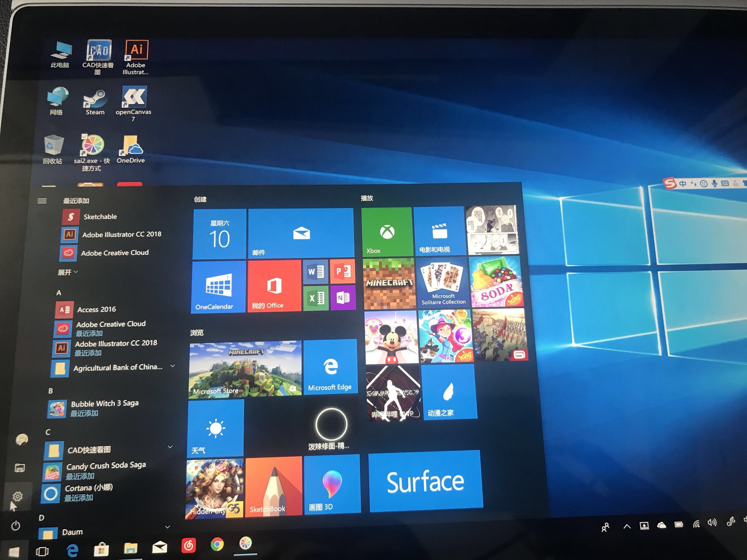The height and width of the screenshot is (560, 747).
Task: Open the army battle game tile
Action: pyautogui.click(x=500, y=335)
